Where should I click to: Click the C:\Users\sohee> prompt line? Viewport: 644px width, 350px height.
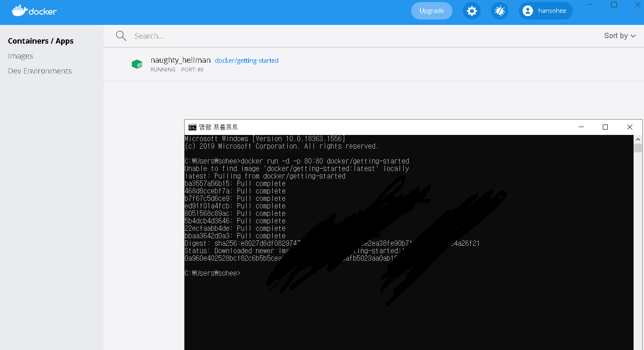click(212, 273)
